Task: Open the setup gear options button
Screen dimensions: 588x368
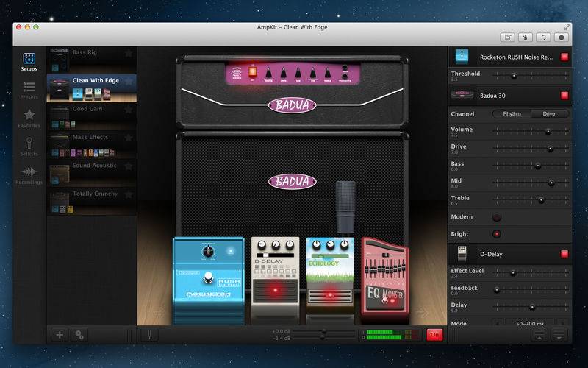Action: click(79, 335)
